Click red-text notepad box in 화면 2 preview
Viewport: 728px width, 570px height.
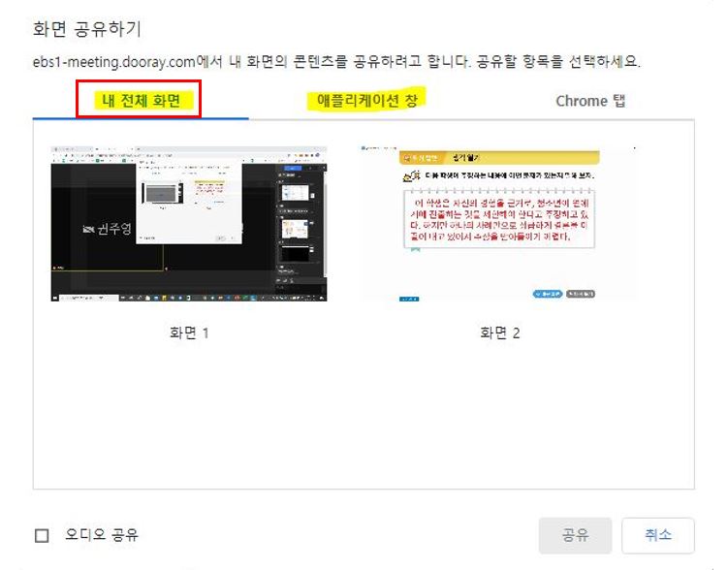tap(499, 219)
